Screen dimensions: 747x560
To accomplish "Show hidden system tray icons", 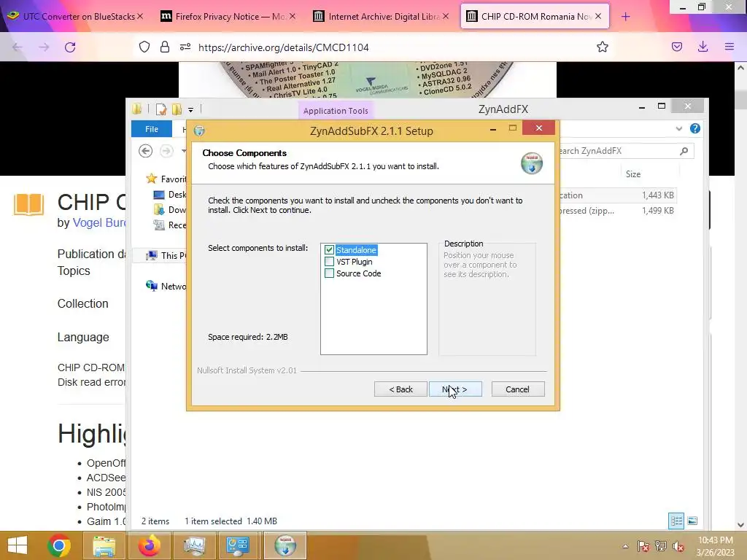I will click(625, 546).
